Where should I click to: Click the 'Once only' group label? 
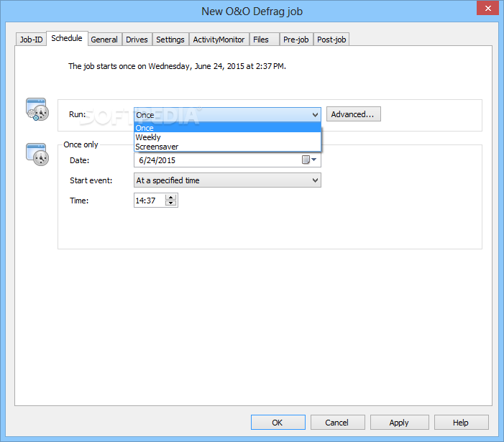[81, 144]
